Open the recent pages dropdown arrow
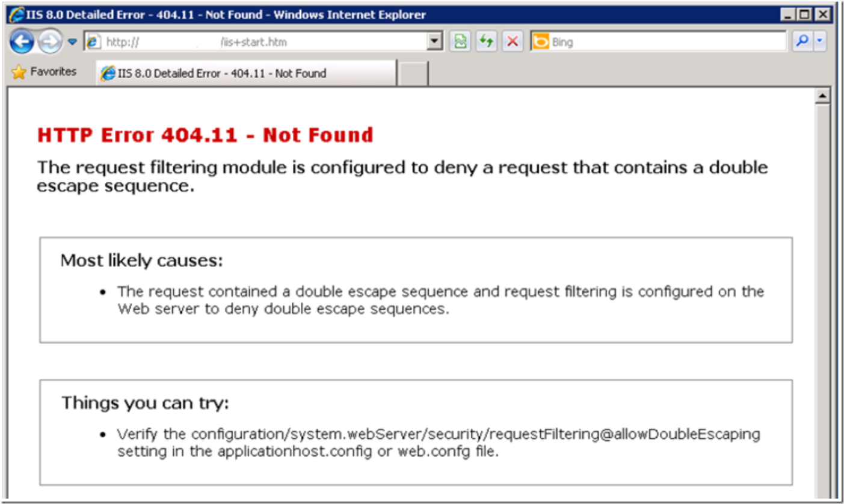Viewport: 844px width, 504px height. [72, 41]
